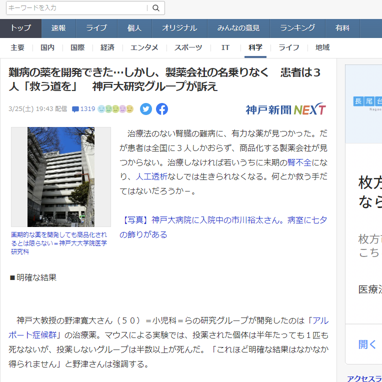Select the スポーツ category

(x=188, y=48)
